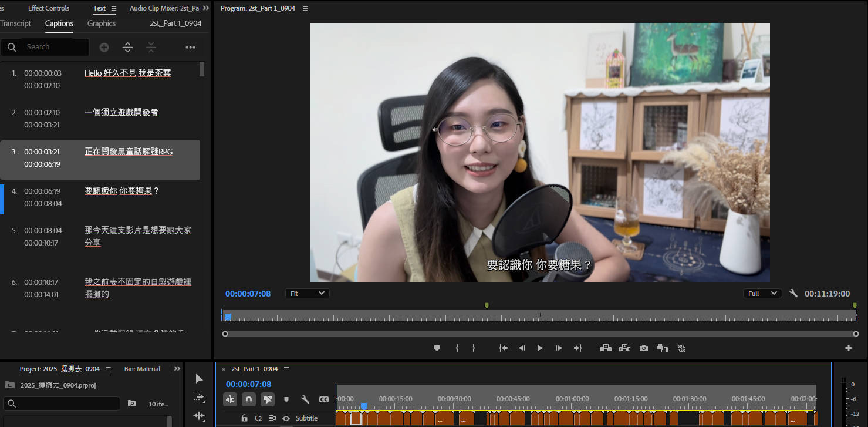Click the Program monitor playhead on scrub bar
This screenshot has width=868, height=427.
pos(228,317)
